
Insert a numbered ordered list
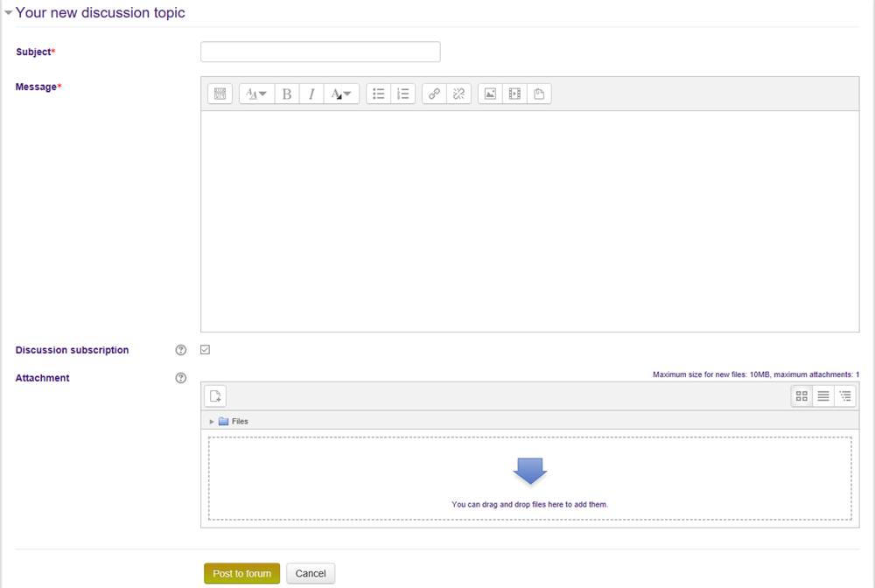402,94
